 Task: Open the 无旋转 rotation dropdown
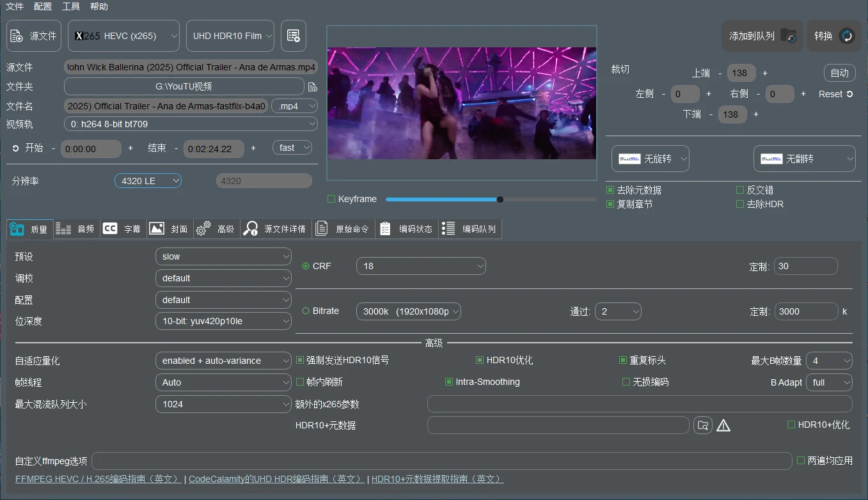point(650,158)
